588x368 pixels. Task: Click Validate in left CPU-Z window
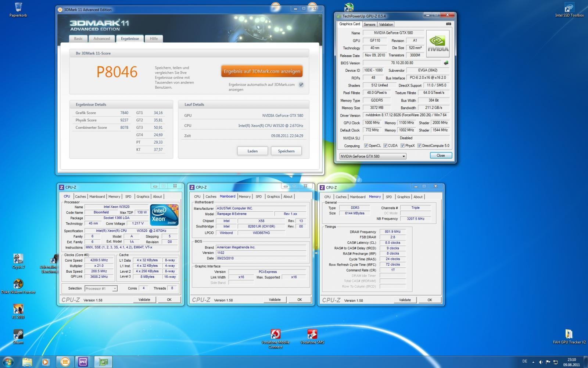[144, 300]
